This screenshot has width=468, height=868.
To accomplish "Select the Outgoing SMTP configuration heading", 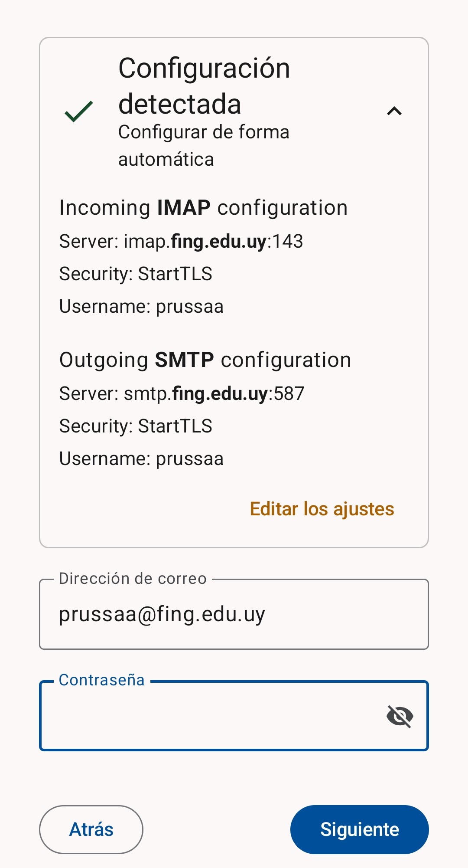I will pos(205,360).
